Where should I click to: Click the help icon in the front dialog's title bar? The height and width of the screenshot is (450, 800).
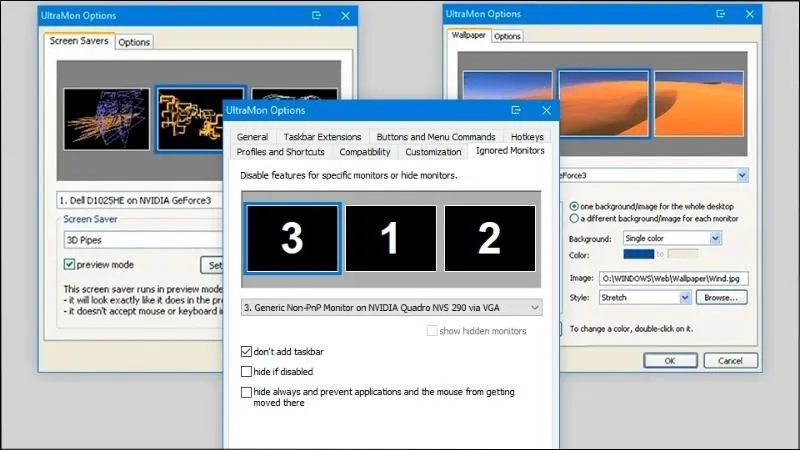pos(516,110)
